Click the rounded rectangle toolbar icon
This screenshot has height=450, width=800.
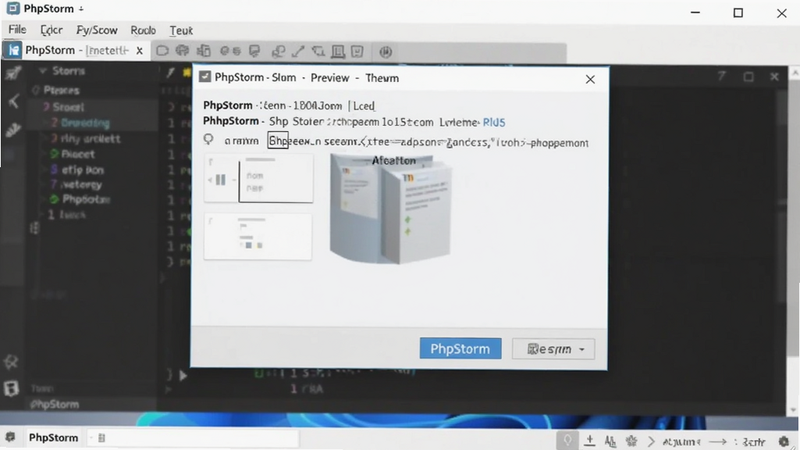(162, 51)
